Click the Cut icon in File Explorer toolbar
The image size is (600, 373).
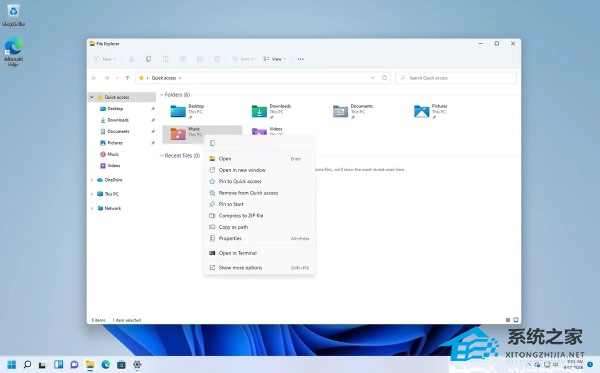(x=131, y=59)
